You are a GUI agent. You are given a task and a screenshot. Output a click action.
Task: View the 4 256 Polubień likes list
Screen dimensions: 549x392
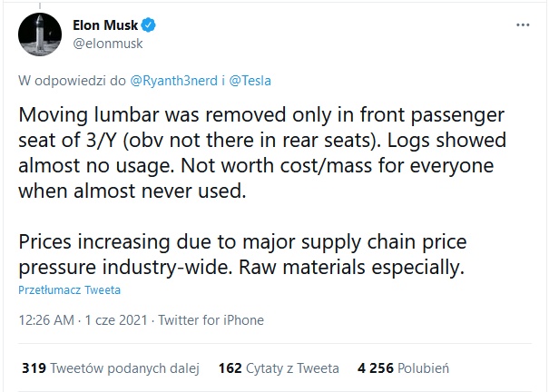tap(403, 368)
